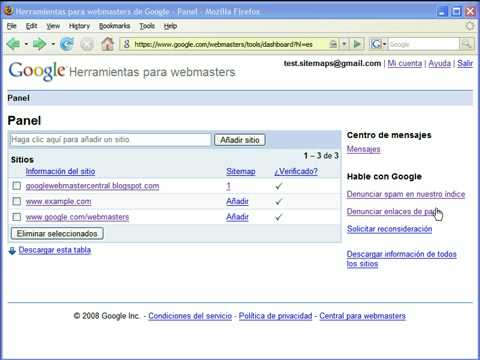
Task: Open Política de privacidad footer link
Action: pyautogui.click(x=275, y=316)
